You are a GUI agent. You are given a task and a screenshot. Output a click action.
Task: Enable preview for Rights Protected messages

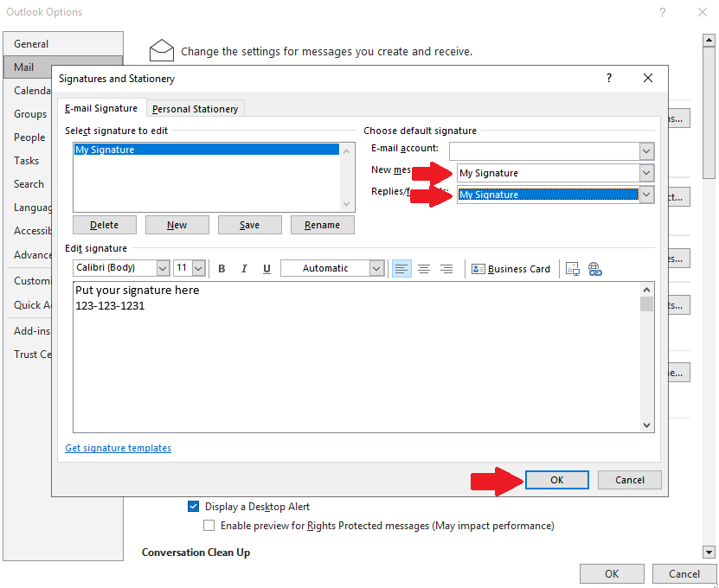pos(209,525)
